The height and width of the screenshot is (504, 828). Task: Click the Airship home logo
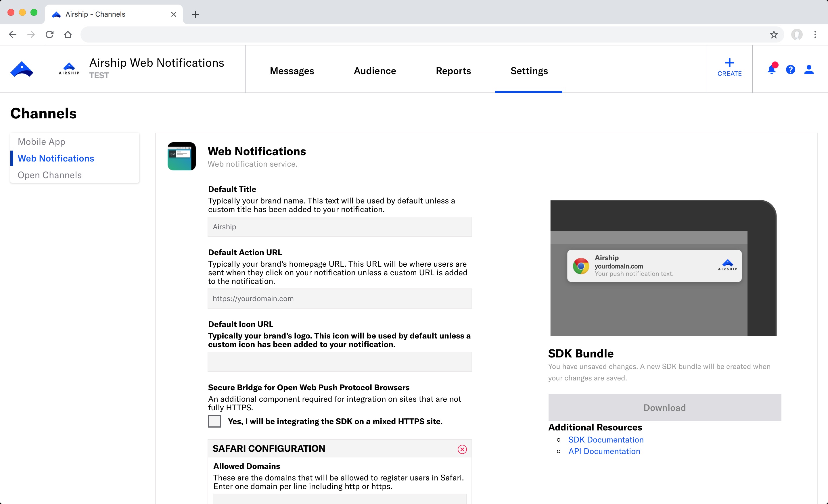[22, 69]
